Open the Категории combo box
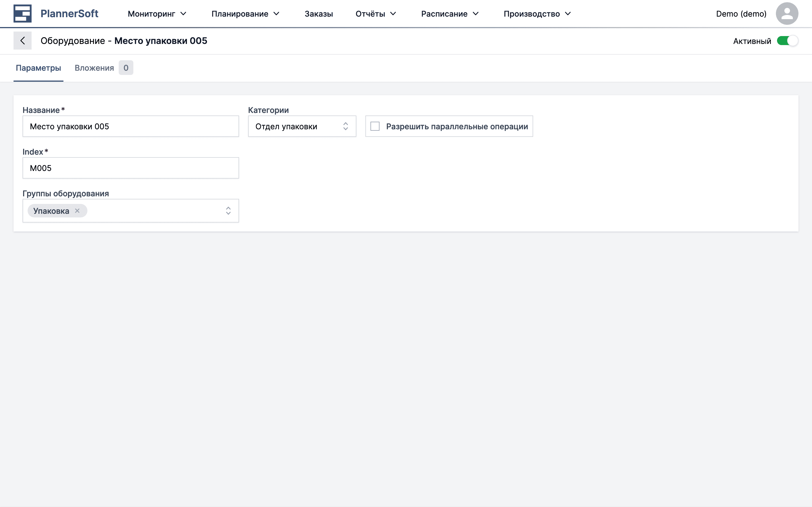 point(302,126)
